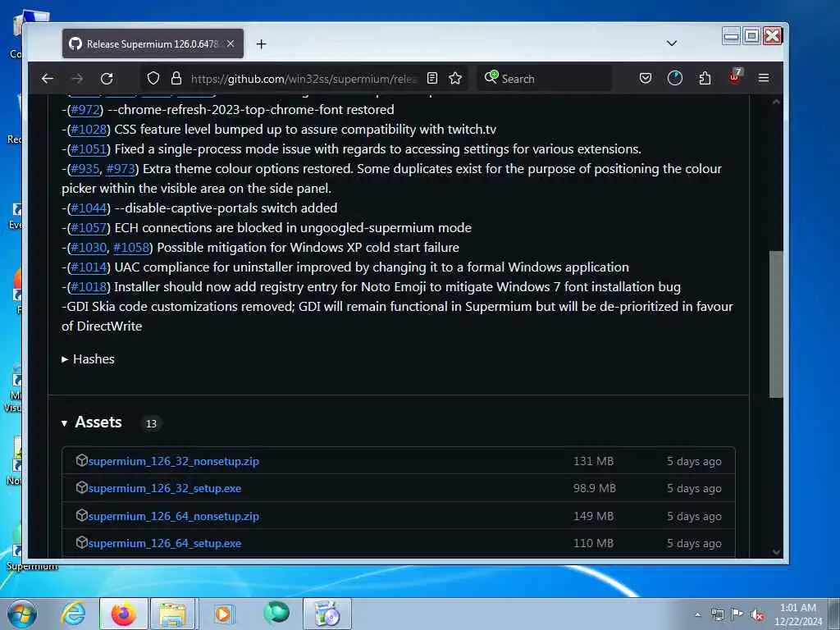Click the 98.9 MB size text

tap(594, 489)
